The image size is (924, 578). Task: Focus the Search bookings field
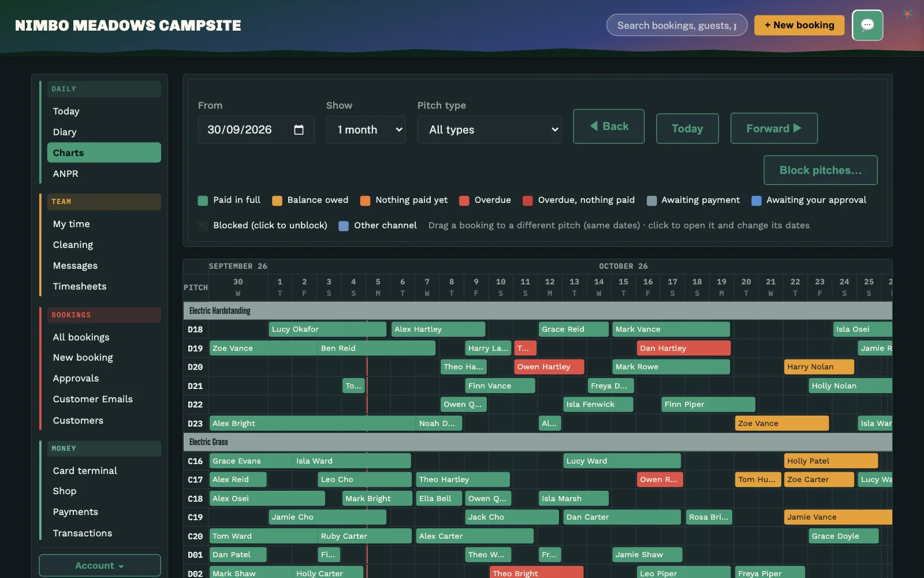click(x=677, y=25)
